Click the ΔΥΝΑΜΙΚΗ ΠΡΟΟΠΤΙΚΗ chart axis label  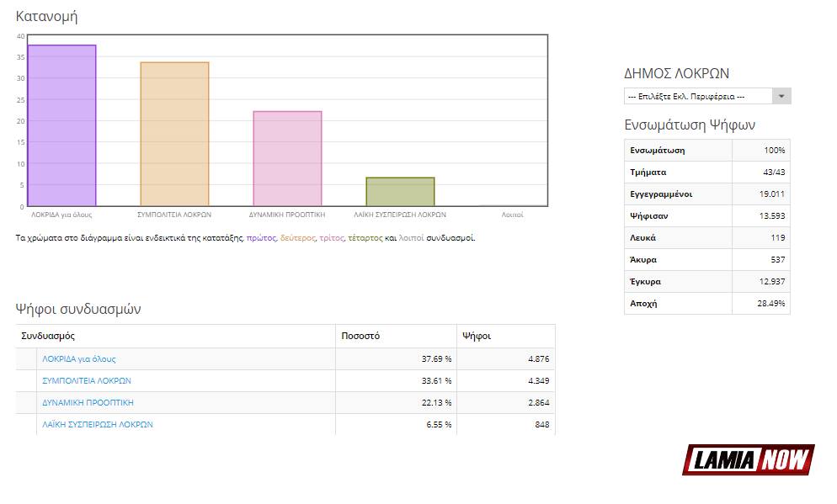(x=287, y=215)
